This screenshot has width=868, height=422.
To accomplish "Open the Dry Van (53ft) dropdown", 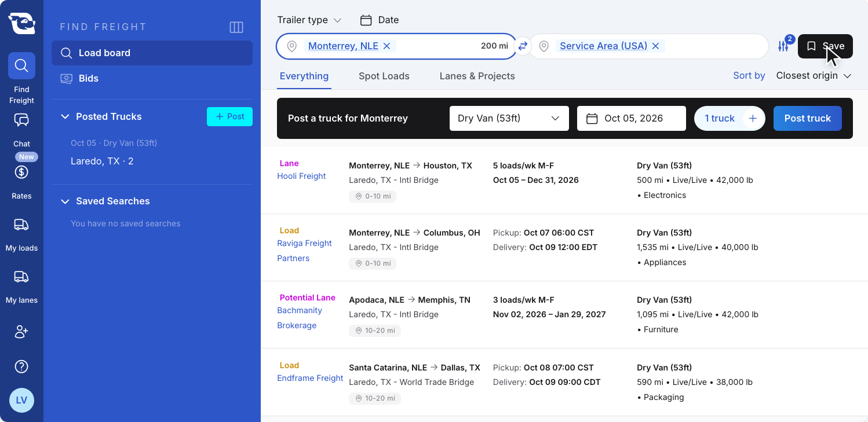I will (x=509, y=118).
